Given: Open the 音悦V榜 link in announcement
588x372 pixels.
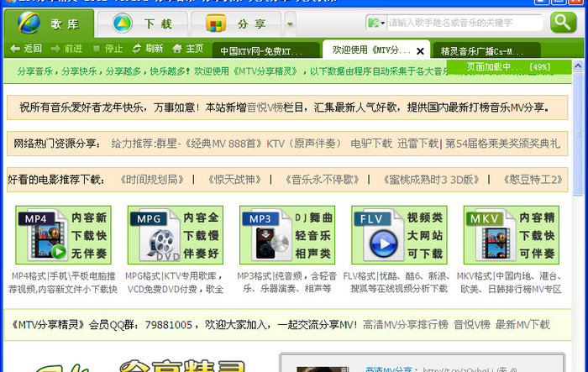Looking at the screenshot, I should [x=265, y=107].
